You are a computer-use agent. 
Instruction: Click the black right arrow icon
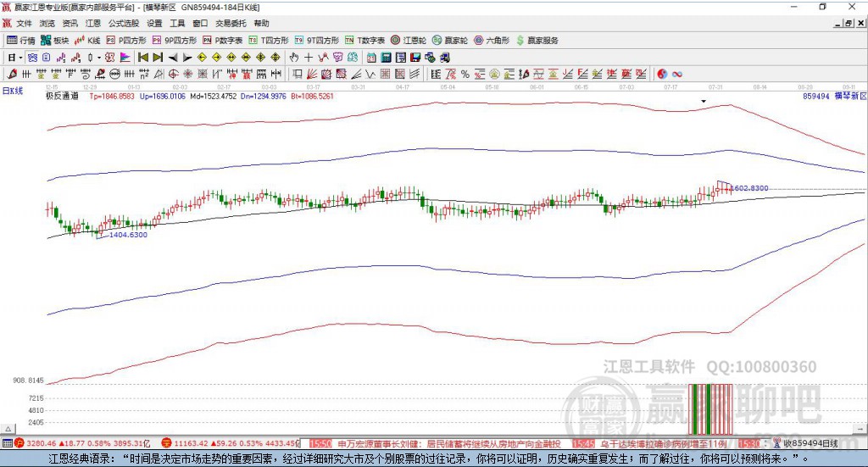coord(187,58)
